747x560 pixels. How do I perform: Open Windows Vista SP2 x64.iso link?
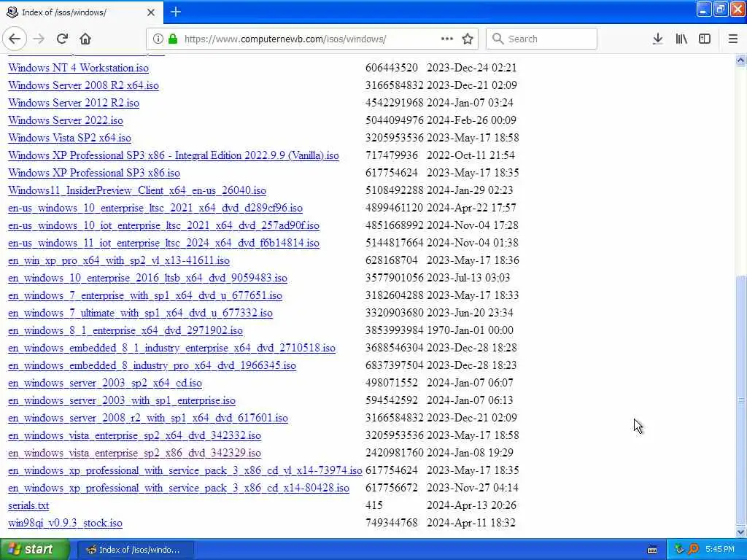tap(69, 138)
